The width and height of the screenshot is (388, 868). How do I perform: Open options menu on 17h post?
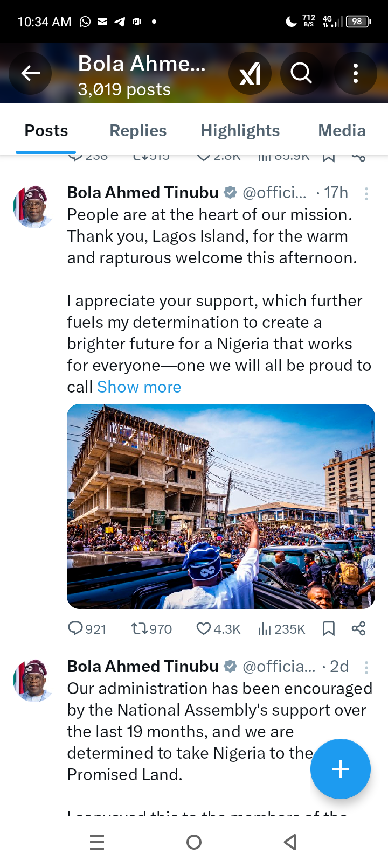[366, 194]
